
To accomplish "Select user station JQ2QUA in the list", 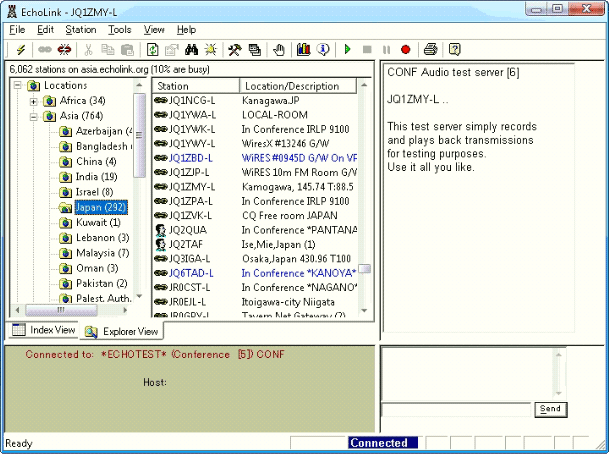I will click(255, 230).
